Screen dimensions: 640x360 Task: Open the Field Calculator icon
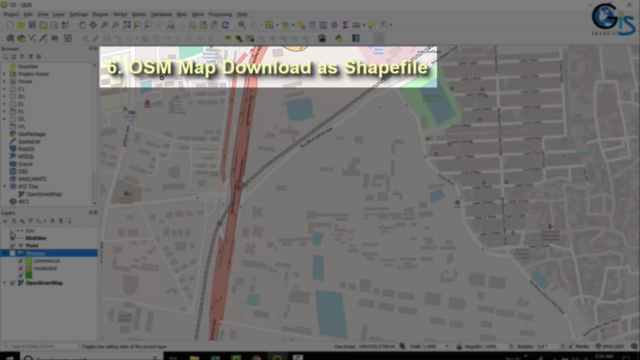[x=323, y=25]
